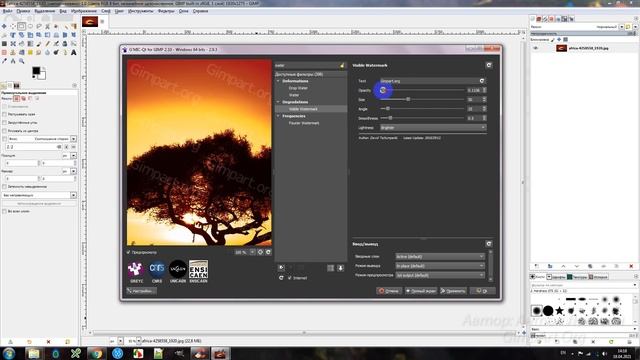Viewport: 640px width, 360px height.
Task: Click the Angle slider handle
Action: 387,109
